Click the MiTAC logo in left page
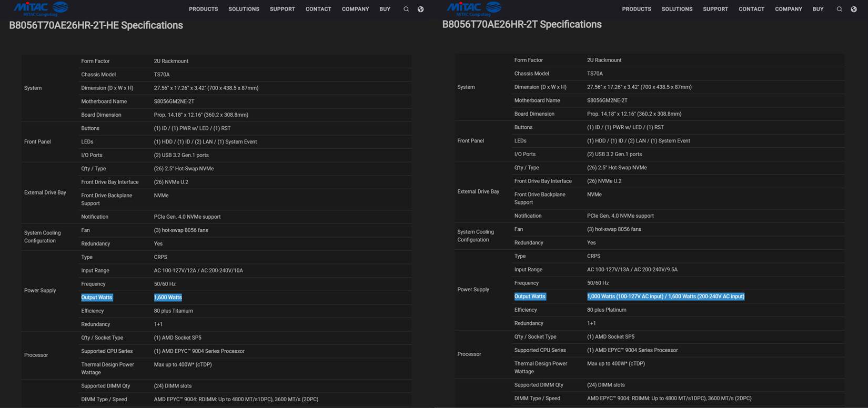 [41, 8]
